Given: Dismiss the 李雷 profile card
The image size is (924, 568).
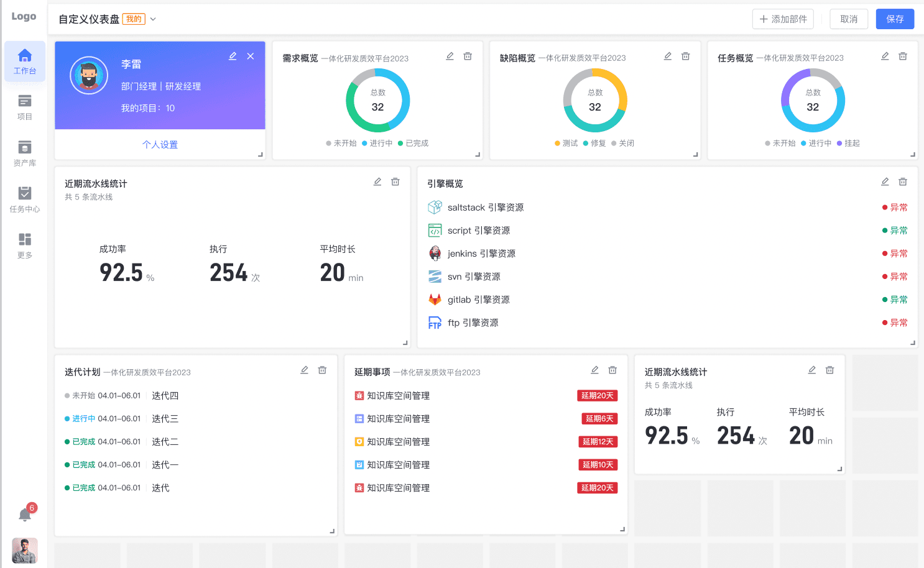Looking at the screenshot, I should pos(251,56).
